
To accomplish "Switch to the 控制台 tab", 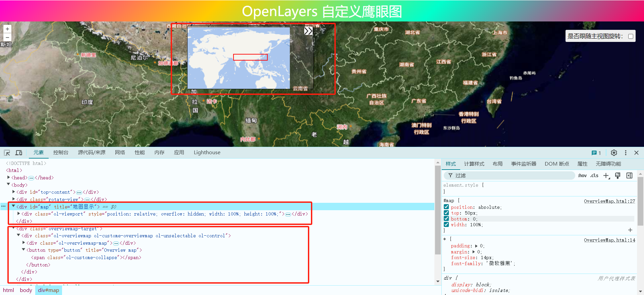I will [x=61, y=153].
